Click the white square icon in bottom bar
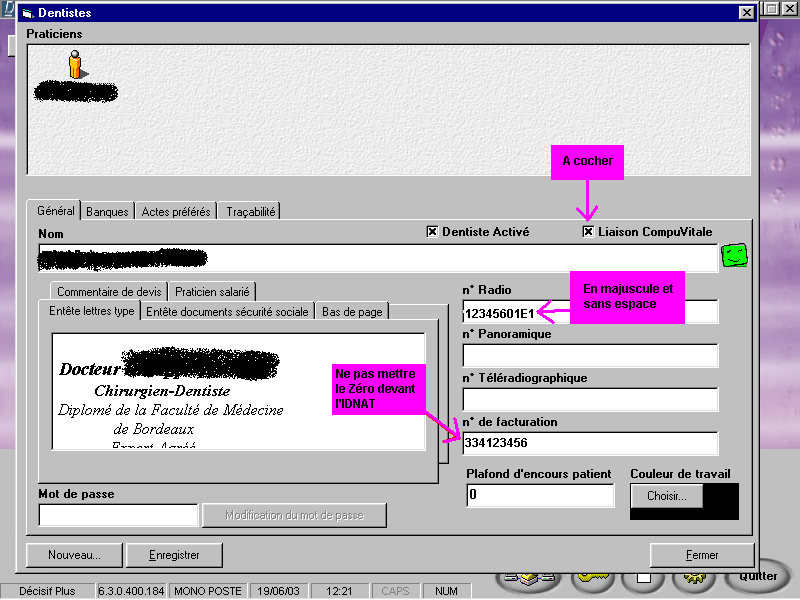This screenshot has height=600, width=800. point(644,578)
